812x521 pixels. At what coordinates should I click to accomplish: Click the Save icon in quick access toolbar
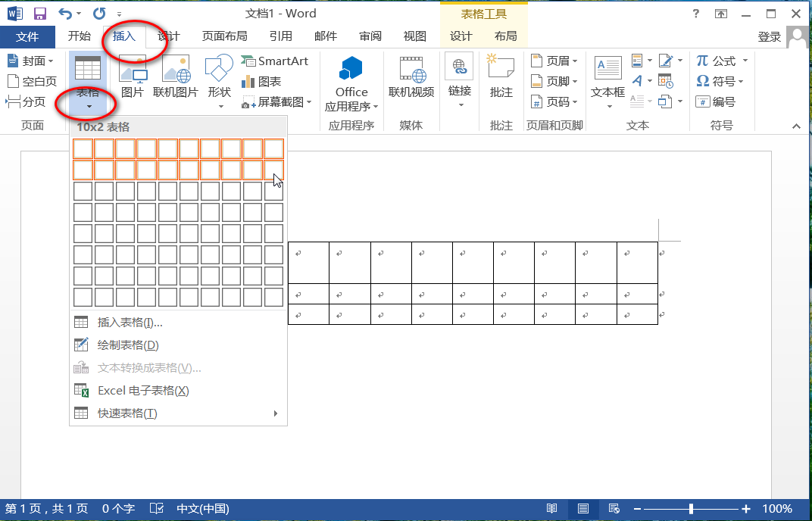(40, 14)
